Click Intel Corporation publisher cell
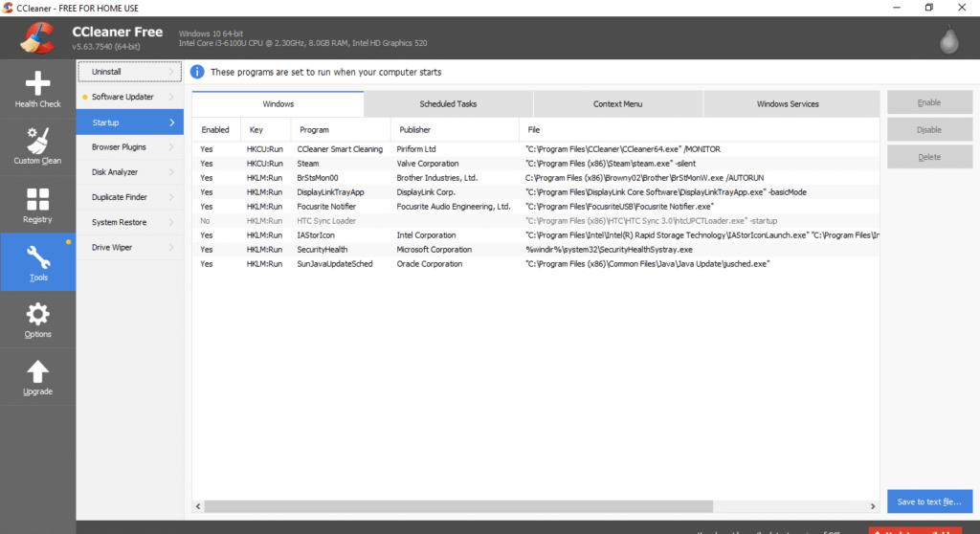 pos(426,235)
